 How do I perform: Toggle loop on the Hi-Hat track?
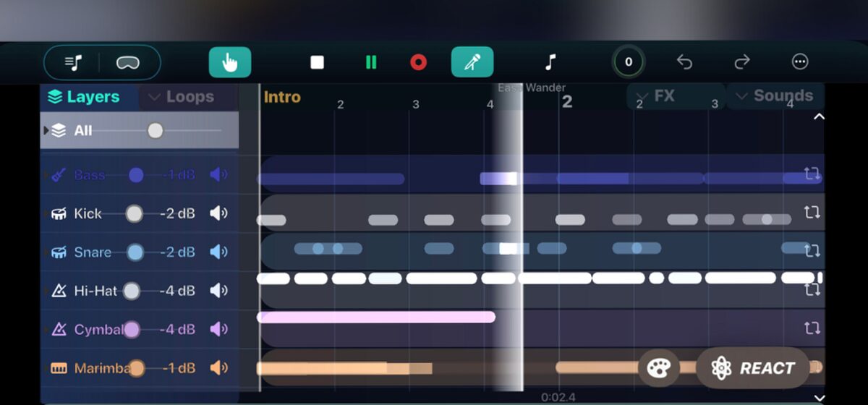pyautogui.click(x=812, y=290)
